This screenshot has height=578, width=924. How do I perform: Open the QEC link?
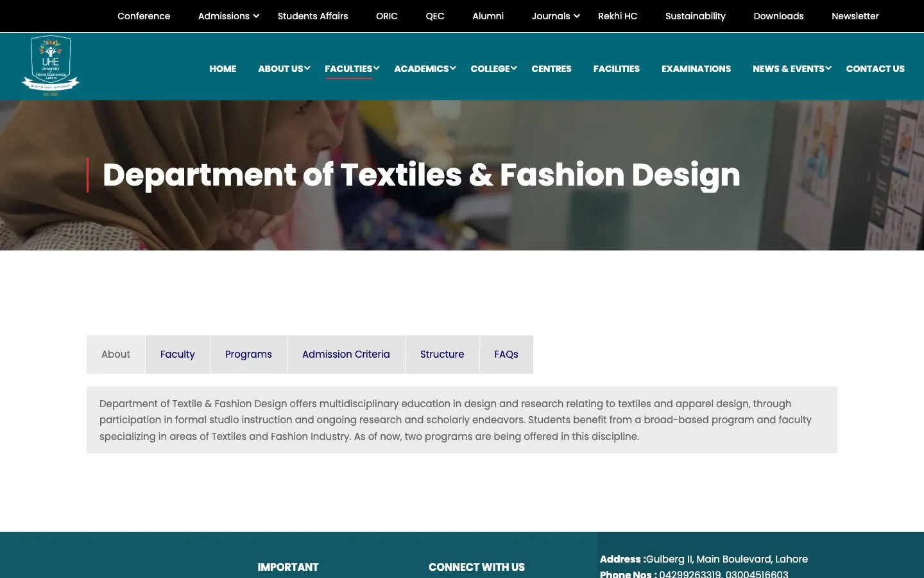[435, 16]
